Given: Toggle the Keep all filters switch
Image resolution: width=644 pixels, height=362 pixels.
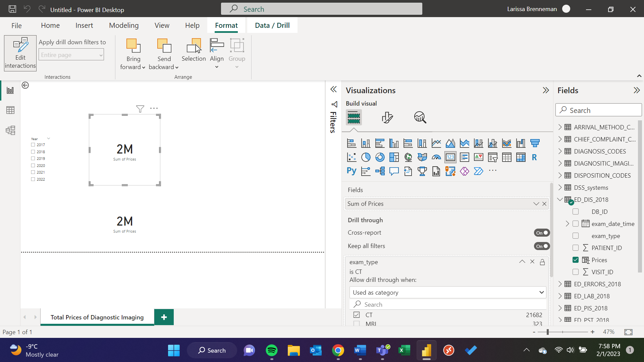Looking at the screenshot, I should point(542,246).
